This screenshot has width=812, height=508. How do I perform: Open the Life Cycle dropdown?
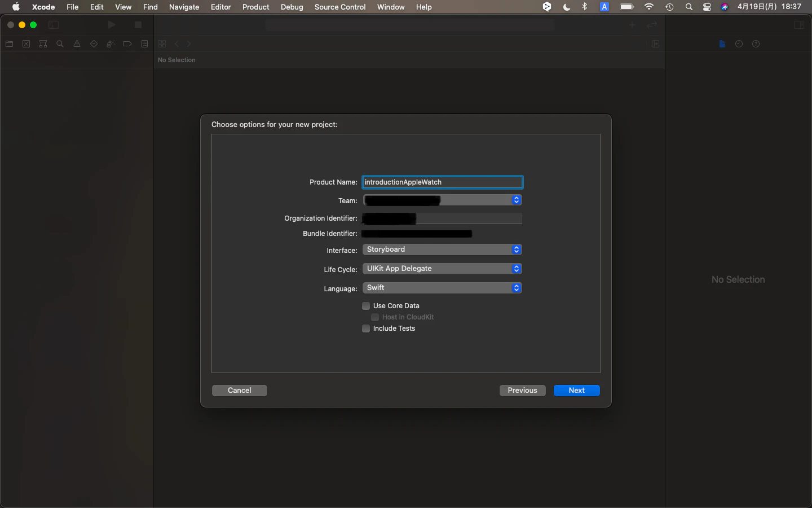click(x=443, y=269)
